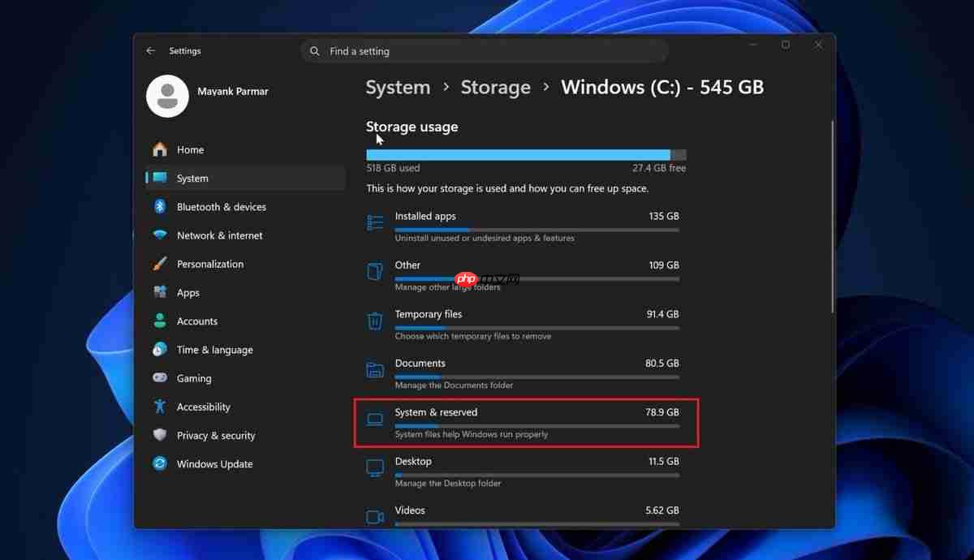Click the Videos camera icon
This screenshot has height=560, width=974.
[375, 517]
